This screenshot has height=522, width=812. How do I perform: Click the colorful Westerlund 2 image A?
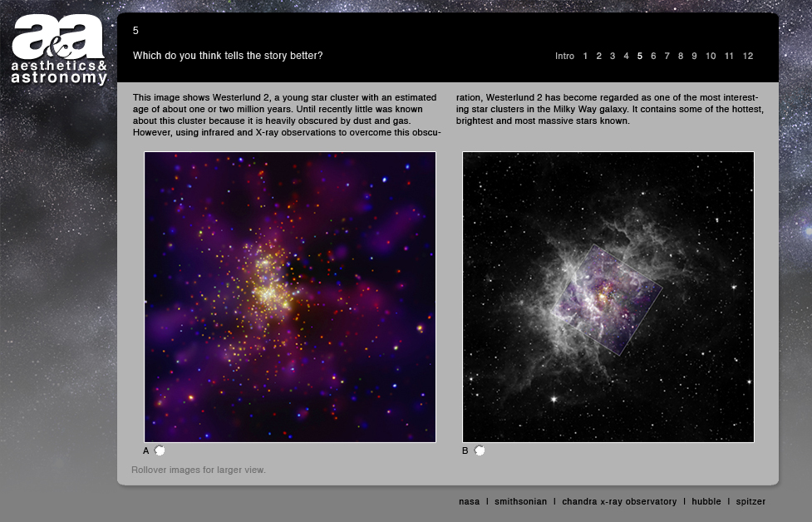click(x=290, y=297)
